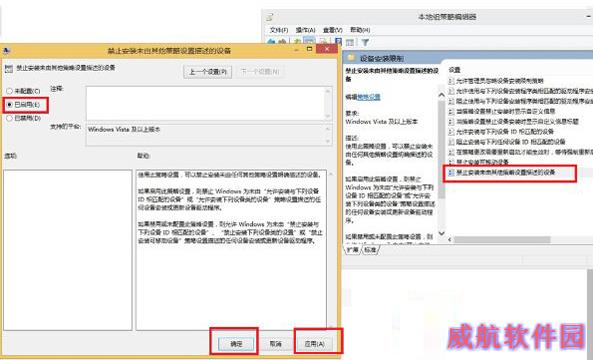Click the blue help icon in the editor toolbar
Viewport: 593px width, 360px height.
(x=338, y=42)
